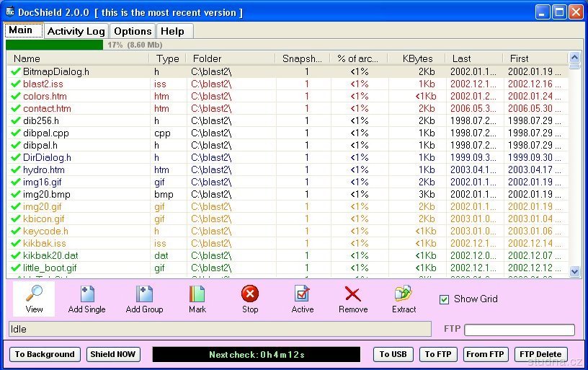
Task: Click green checkmark beside kikbak.iss
Action: [15, 243]
